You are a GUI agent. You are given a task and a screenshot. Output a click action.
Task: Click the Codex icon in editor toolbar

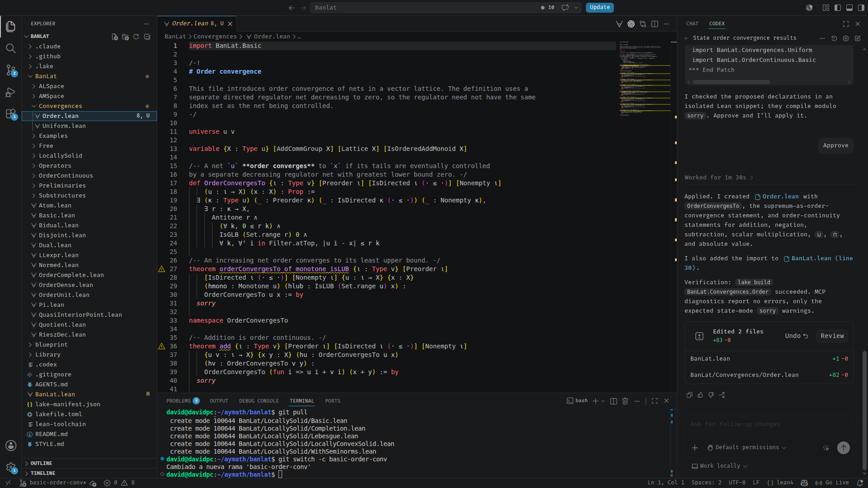click(x=631, y=24)
